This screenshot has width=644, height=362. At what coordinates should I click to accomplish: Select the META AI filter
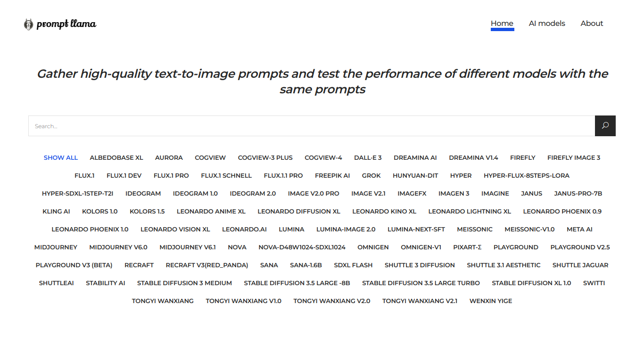click(579, 230)
